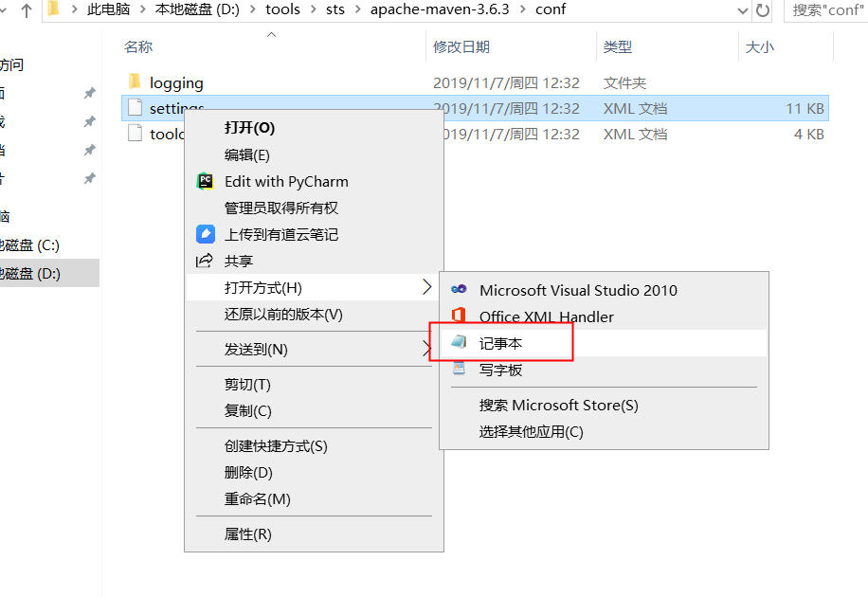Click the PyCharm icon in context menu

[x=205, y=181]
